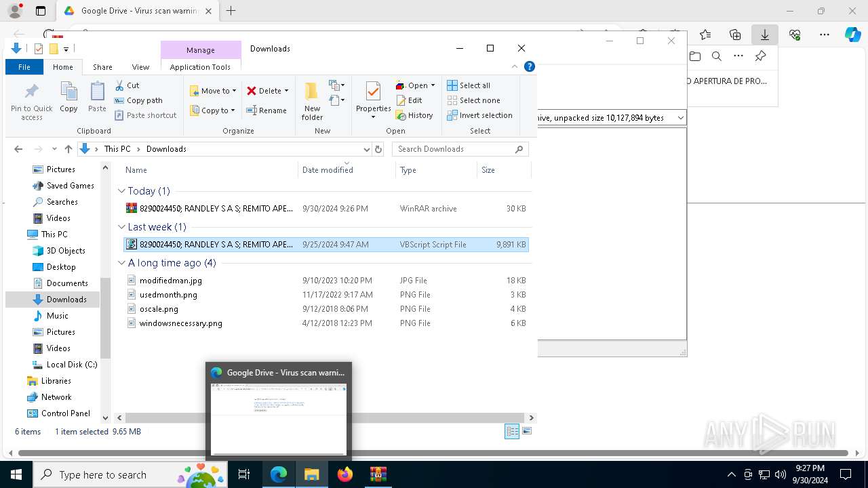Sort by Date modified column
This screenshot has width=868, height=488.
point(347,170)
